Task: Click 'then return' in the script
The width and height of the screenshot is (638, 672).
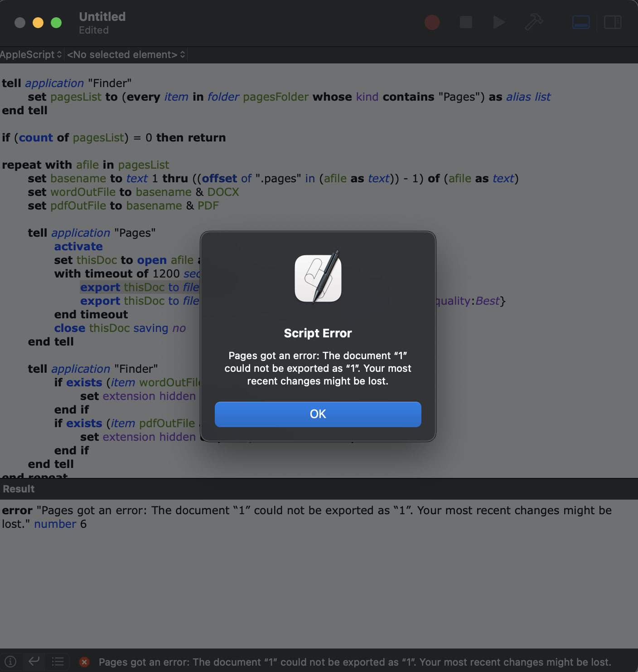Action: [x=191, y=138]
